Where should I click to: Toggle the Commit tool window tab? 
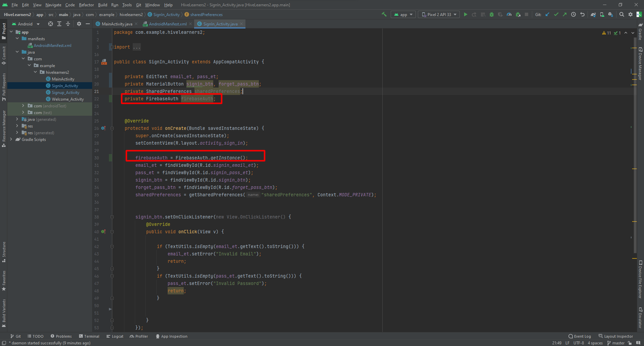pos(4,55)
